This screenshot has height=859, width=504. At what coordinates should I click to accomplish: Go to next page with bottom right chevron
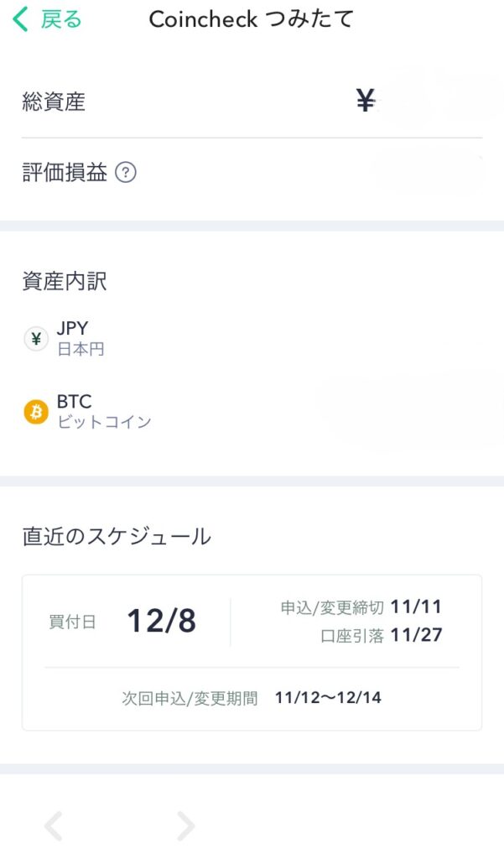pyautogui.click(x=185, y=826)
